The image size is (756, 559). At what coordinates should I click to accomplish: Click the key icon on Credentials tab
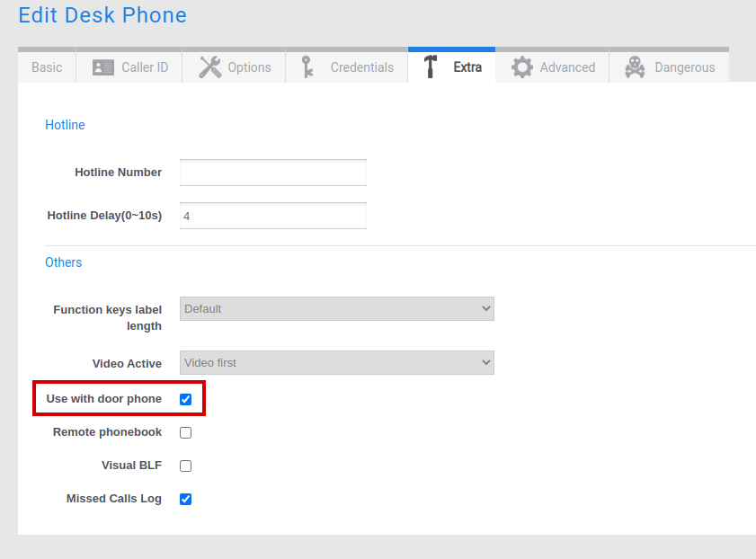(307, 67)
